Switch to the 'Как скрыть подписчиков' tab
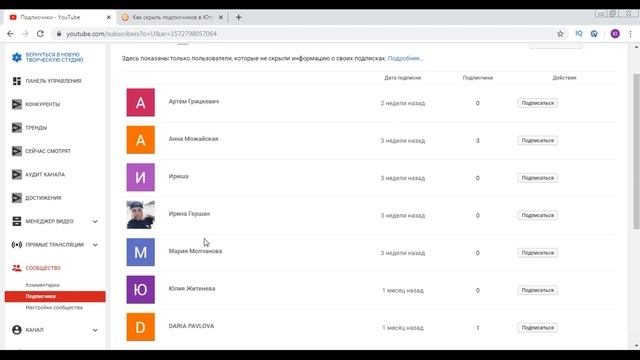This screenshot has height=360, width=640. 171,18
